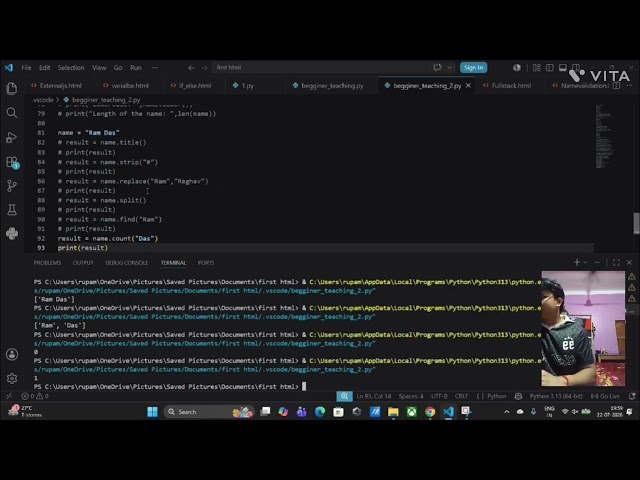Click the VS Code logo icon
The image size is (640, 480).
point(9,67)
